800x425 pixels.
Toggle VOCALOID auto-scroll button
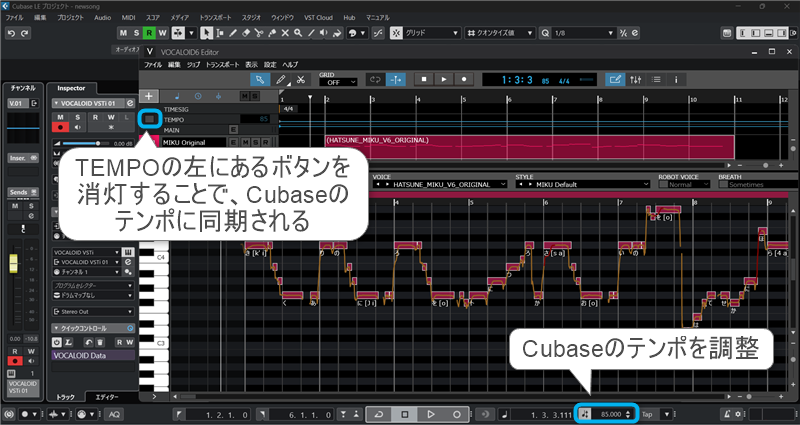click(x=395, y=80)
